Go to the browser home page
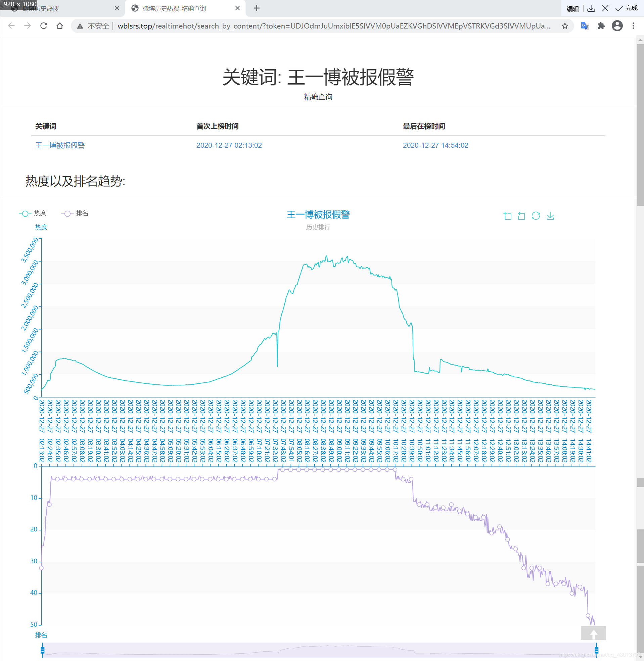 pyautogui.click(x=60, y=26)
